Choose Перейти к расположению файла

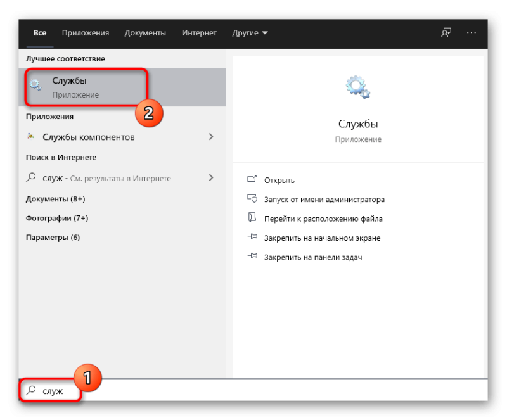pyautogui.click(x=323, y=219)
